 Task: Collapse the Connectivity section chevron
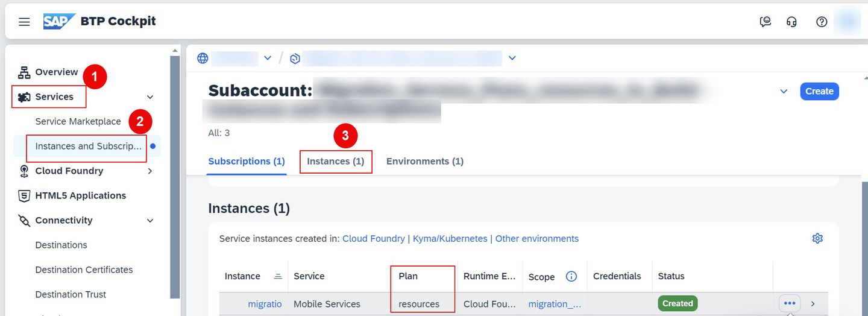(150, 221)
